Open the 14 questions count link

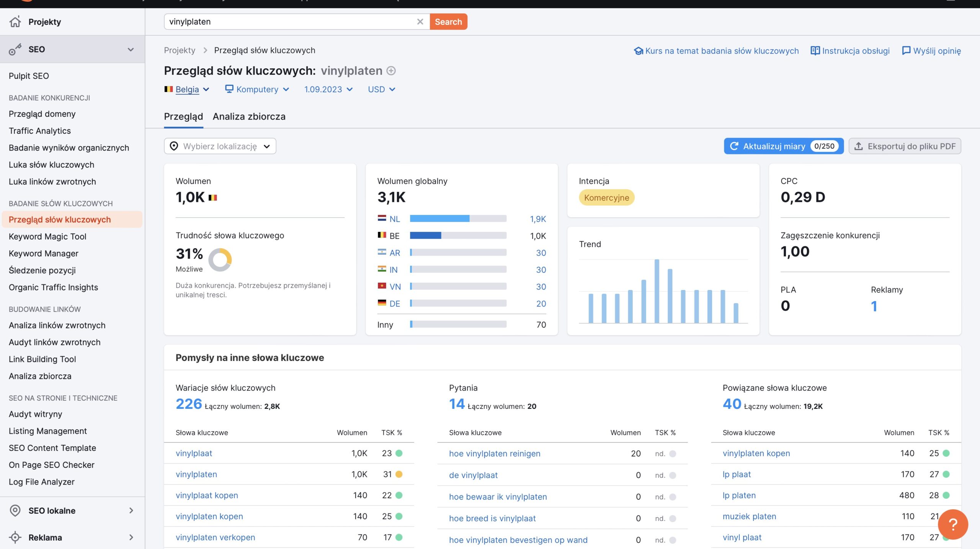click(457, 404)
